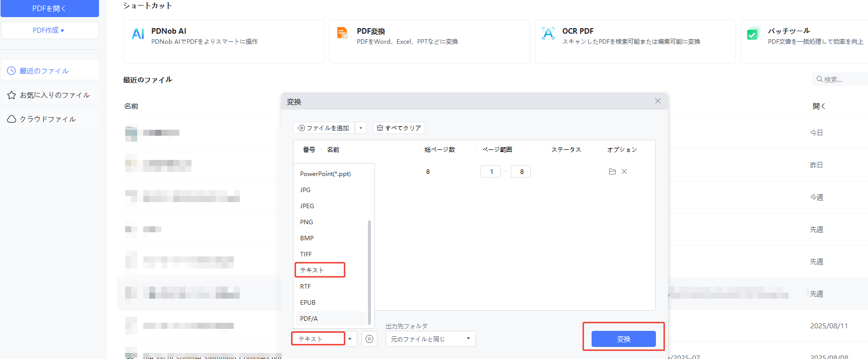Expand the ファイルを追加 dropdown arrow
Viewport: 868px width, 359px height.
pos(361,128)
